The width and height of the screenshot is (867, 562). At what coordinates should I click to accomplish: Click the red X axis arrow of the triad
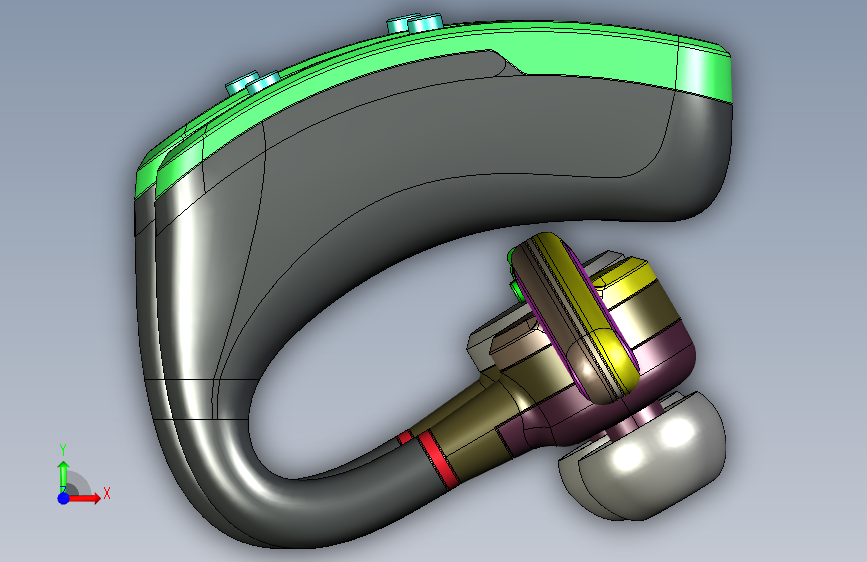pos(86,498)
